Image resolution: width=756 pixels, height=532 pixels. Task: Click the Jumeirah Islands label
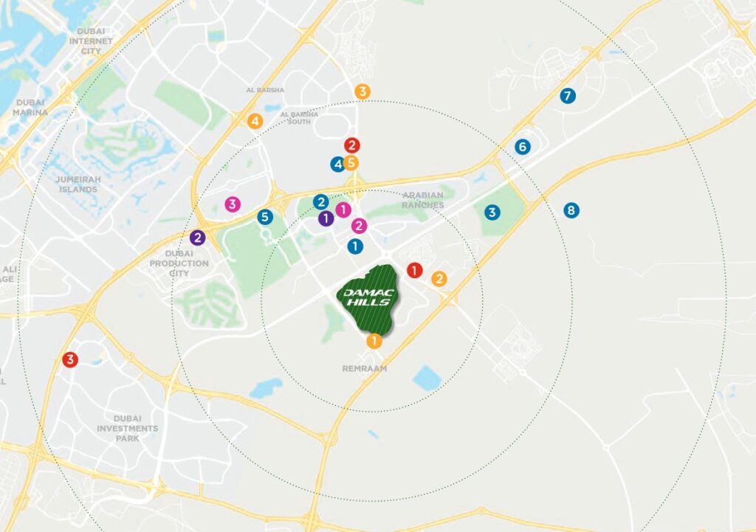(x=78, y=184)
